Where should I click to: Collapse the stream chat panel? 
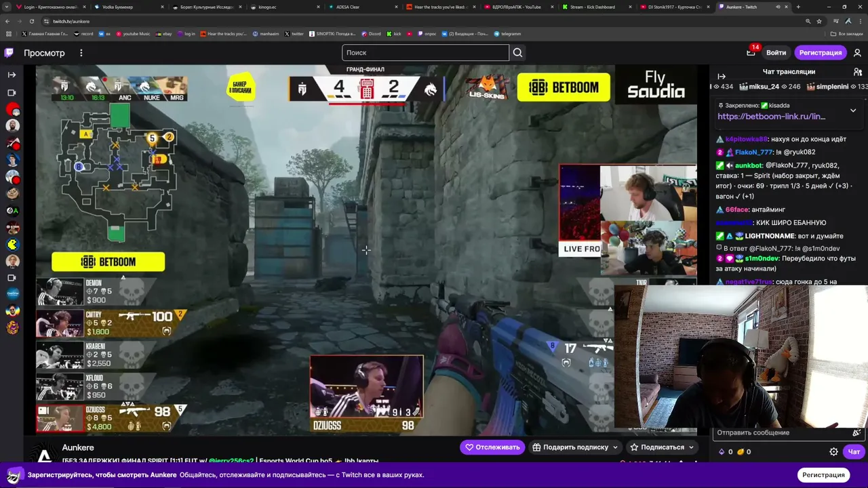(x=722, y=76)
